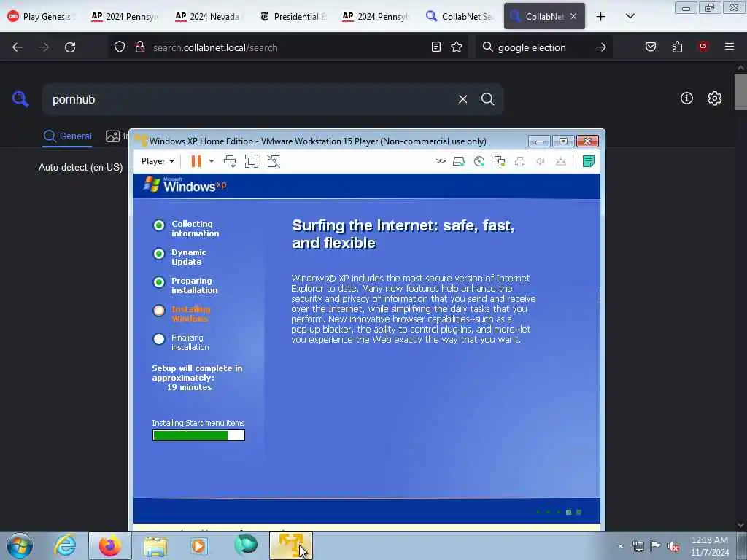Click the search page magnifier logo
Viewport: 747px width, 560px height.
pos(20,99)
